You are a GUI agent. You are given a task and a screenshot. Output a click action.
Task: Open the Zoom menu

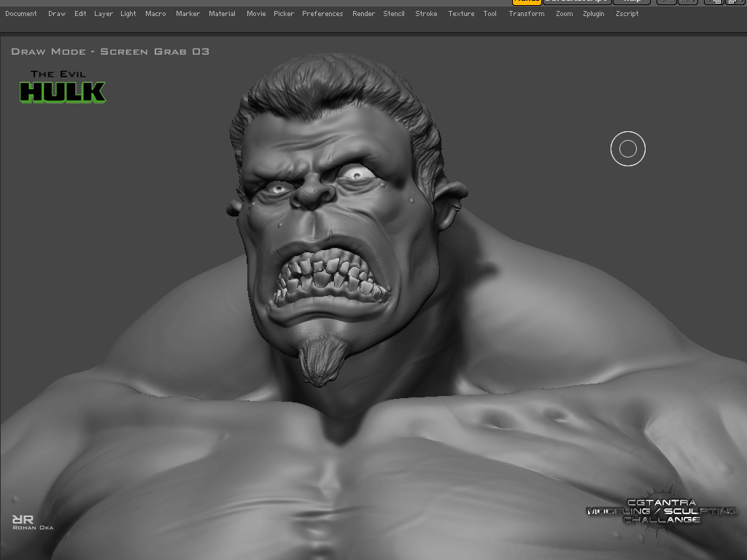[565, 14]
